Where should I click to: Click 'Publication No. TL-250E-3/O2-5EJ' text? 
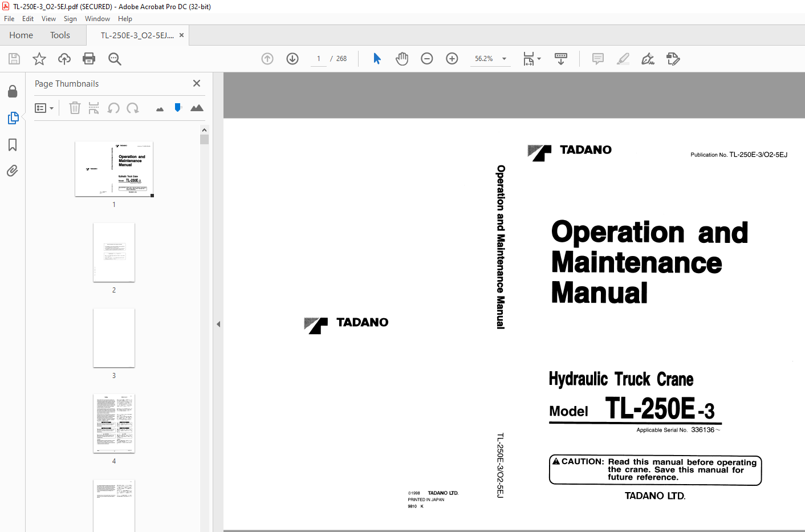pyautogui.click(x=739, y=155)
